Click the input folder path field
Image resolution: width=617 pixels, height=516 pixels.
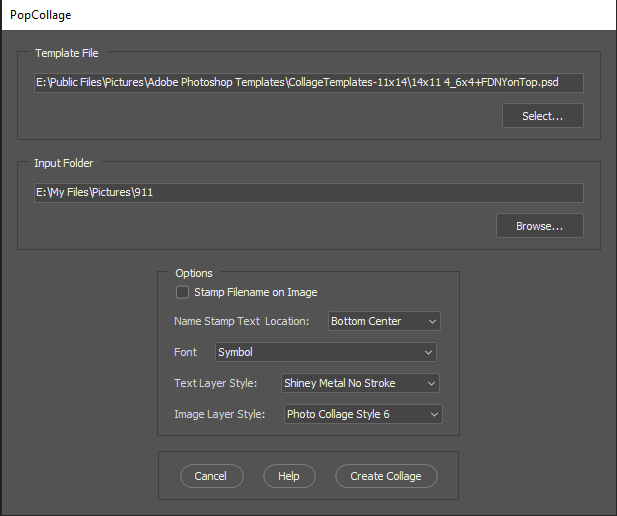308,193
